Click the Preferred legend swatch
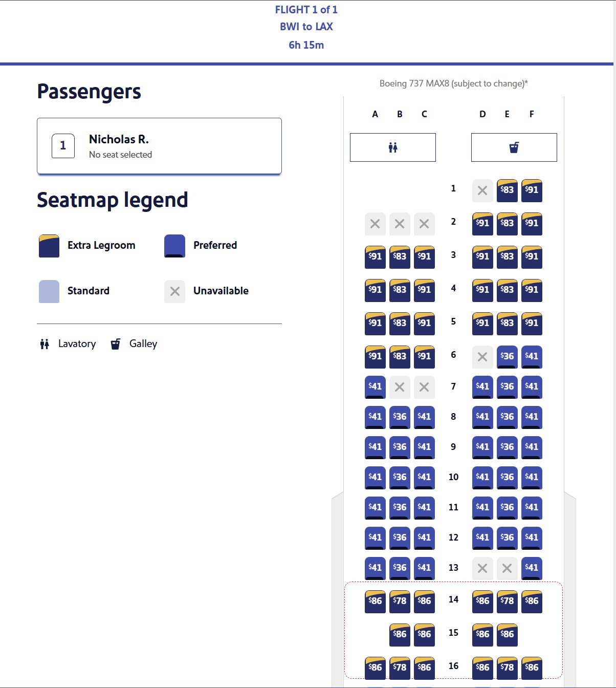Image resolution: width=616 pixels, height=688 pixels. (174, 246)
